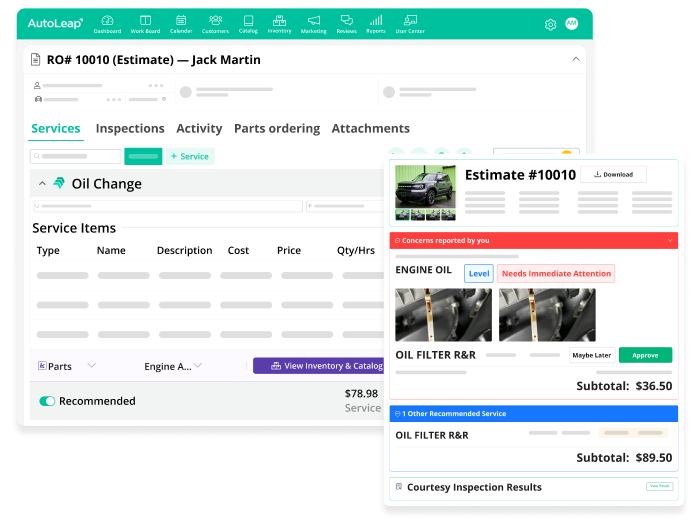Click the Description column header

pyautogui.click(x=184, y=250)
